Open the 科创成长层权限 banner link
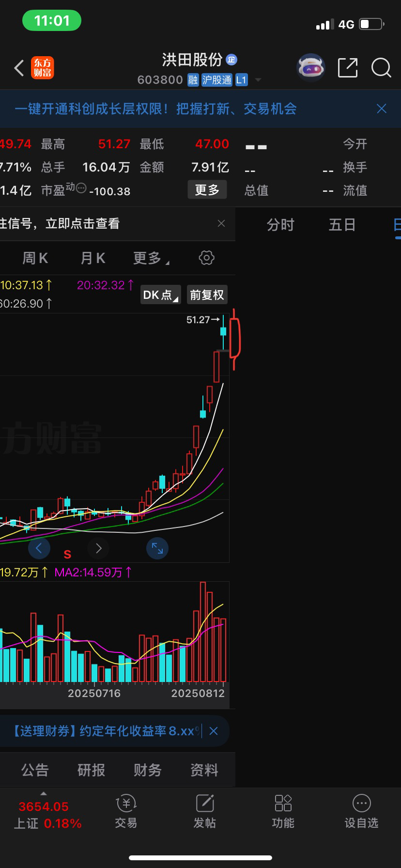The width and height of the screenshot is (401, 868). point(155,108)
